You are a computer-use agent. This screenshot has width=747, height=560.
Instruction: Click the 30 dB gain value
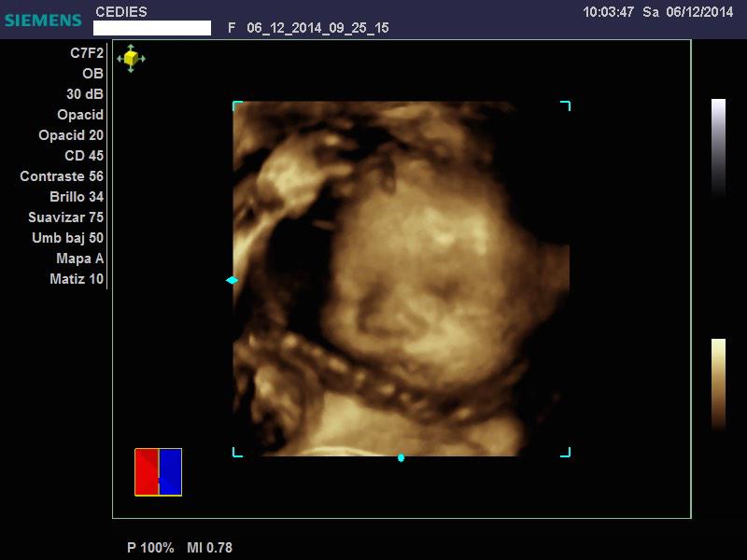pos(85,94)
